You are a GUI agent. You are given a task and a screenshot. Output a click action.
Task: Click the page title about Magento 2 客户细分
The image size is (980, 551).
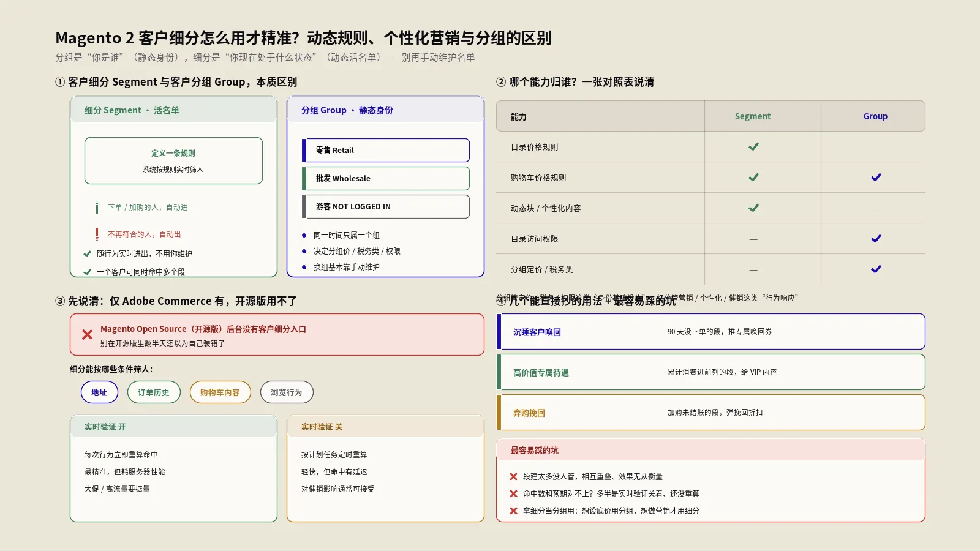coord(303,38)
